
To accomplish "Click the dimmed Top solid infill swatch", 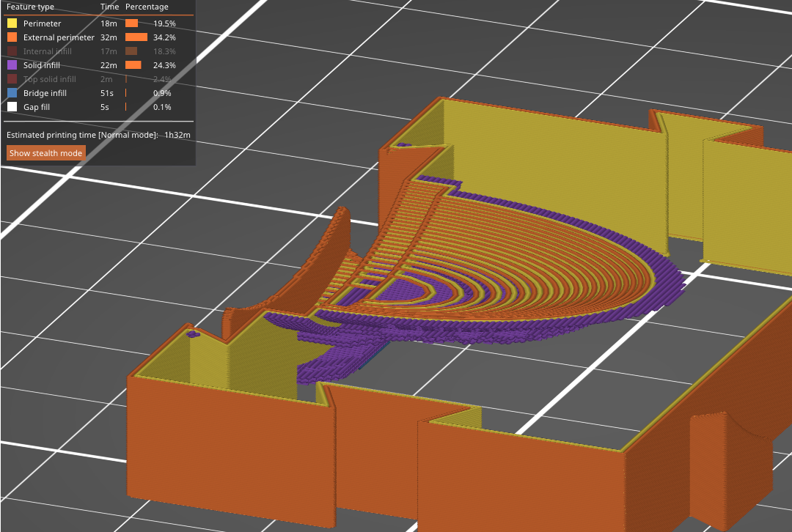I will (12, 79).
